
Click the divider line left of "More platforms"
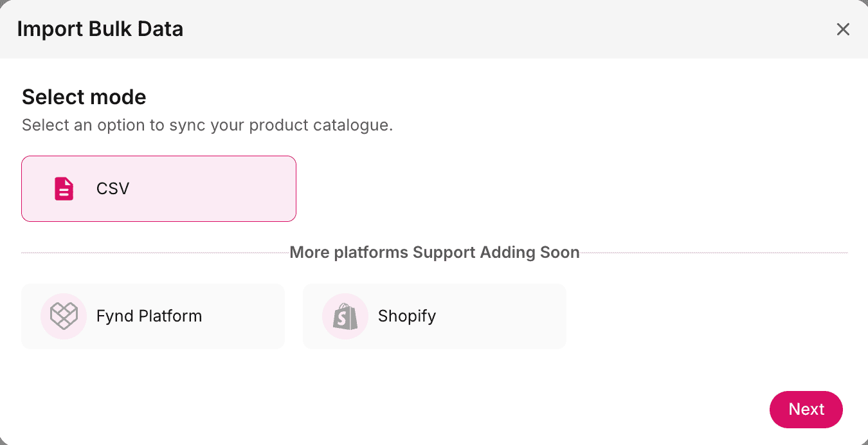coord(154,253)
